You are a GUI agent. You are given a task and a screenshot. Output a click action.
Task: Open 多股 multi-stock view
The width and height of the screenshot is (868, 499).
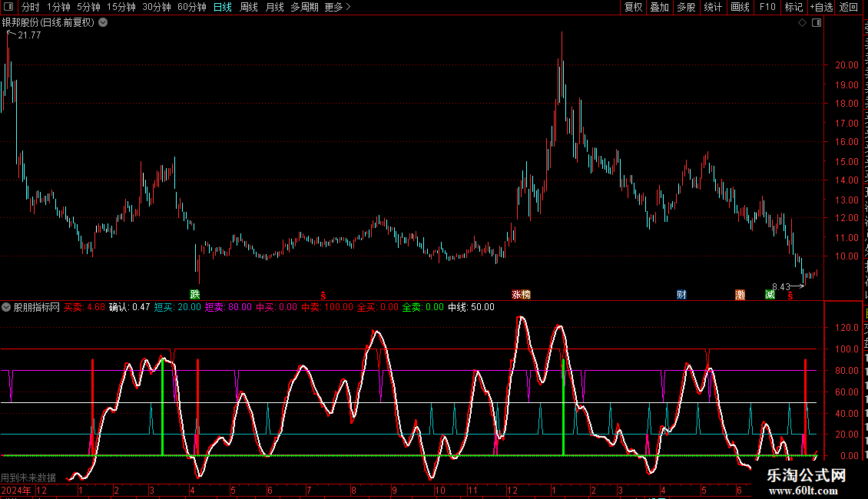click(x=686, y=7)
